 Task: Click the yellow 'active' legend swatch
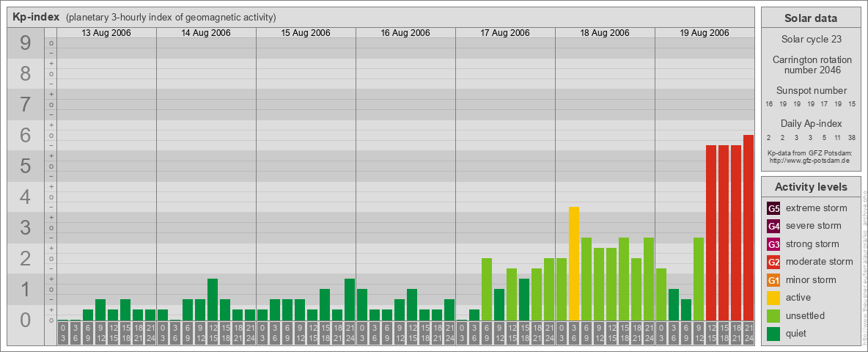773,298
